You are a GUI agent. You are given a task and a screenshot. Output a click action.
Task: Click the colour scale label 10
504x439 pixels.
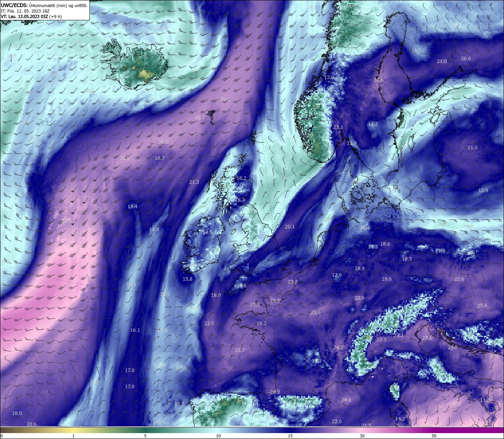[218, 436]
